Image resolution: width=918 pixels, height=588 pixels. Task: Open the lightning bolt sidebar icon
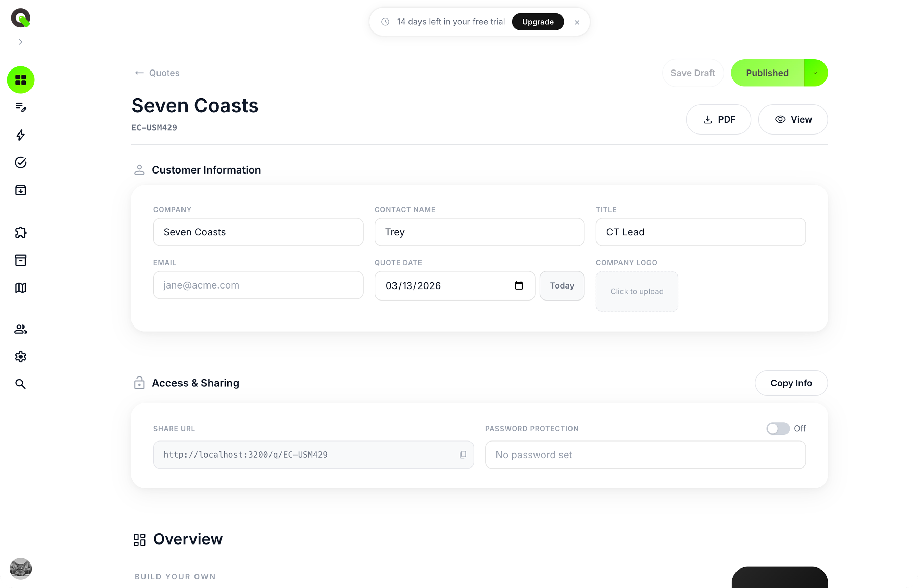[21, 135]
